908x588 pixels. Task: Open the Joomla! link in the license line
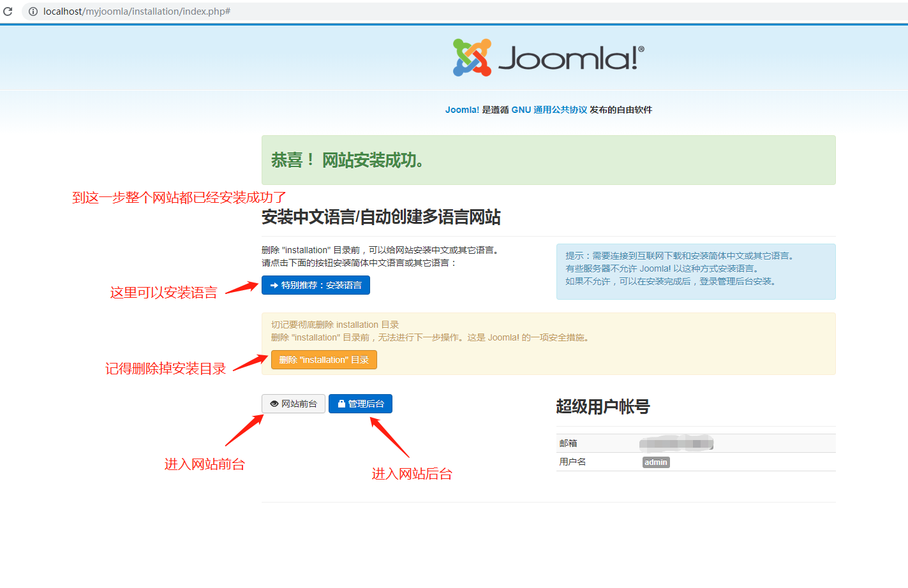tap(462, 110)
